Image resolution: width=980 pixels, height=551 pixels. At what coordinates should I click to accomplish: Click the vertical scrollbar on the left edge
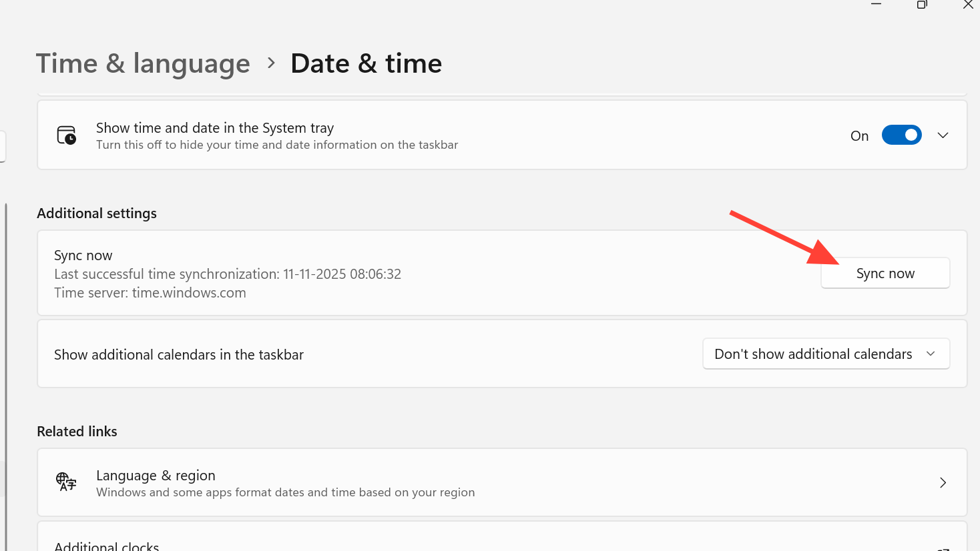[x=6, y=374]
